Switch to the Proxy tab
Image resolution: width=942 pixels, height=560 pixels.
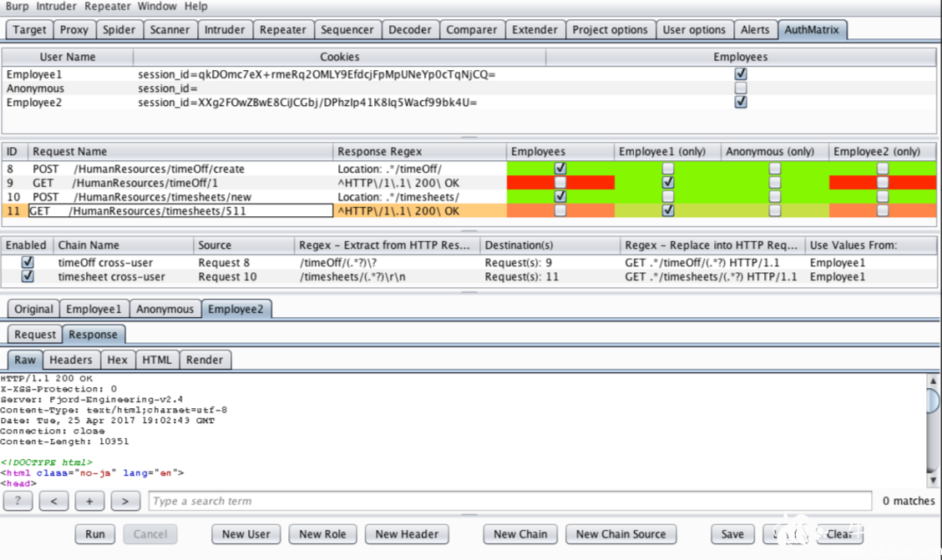click(73, 29)
